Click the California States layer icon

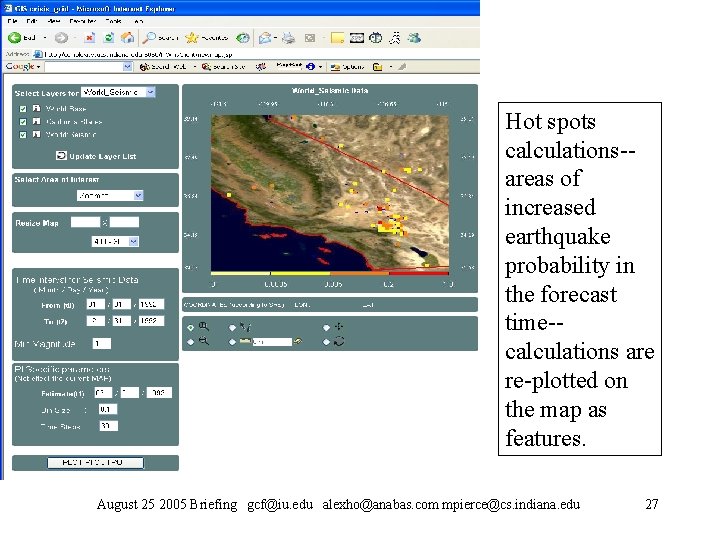tap(36, 121)
